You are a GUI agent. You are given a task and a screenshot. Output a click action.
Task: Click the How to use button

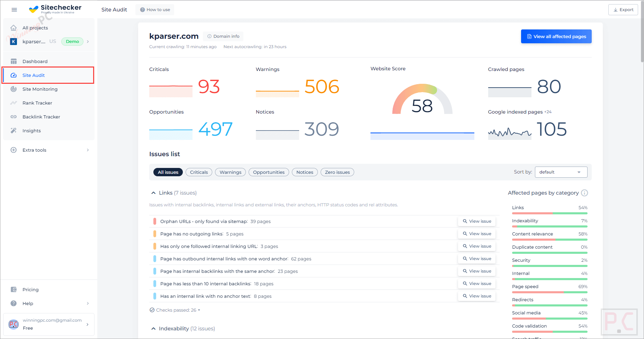pos(155,10)
